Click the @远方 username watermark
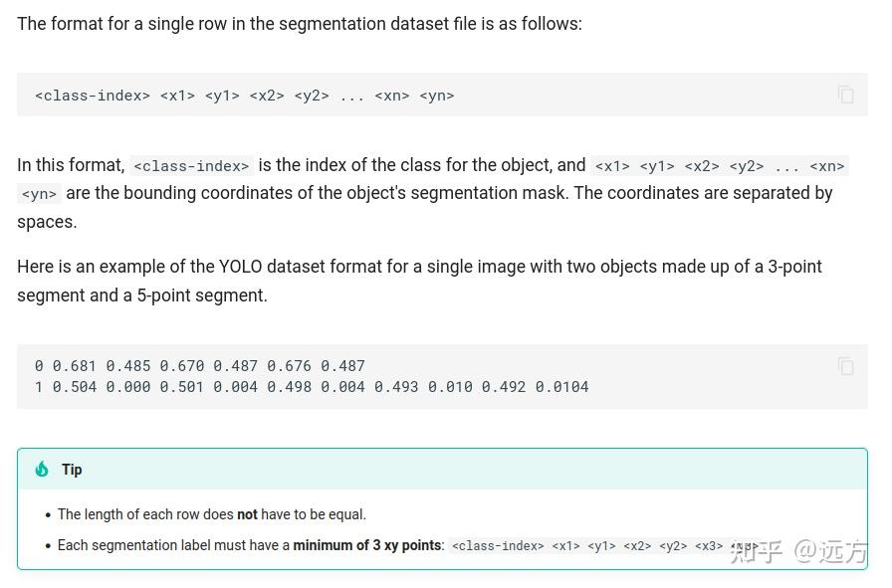Image resolution: width=892 pixels, height=588 pixels. coord(831,551)
